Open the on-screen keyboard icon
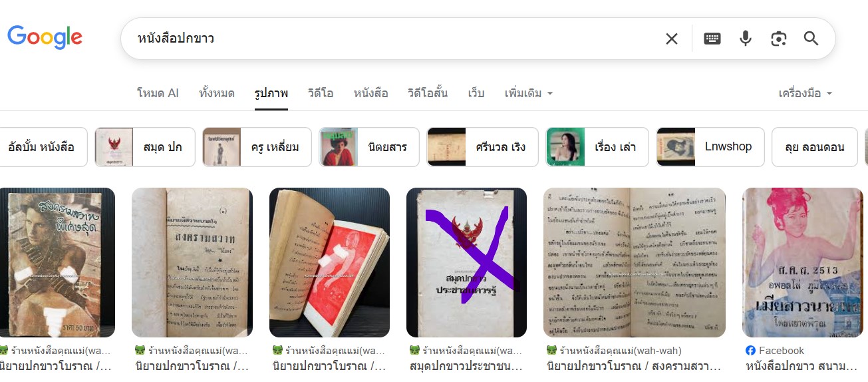868x382 pixels. pyautogui.click(x=712, y=39)
